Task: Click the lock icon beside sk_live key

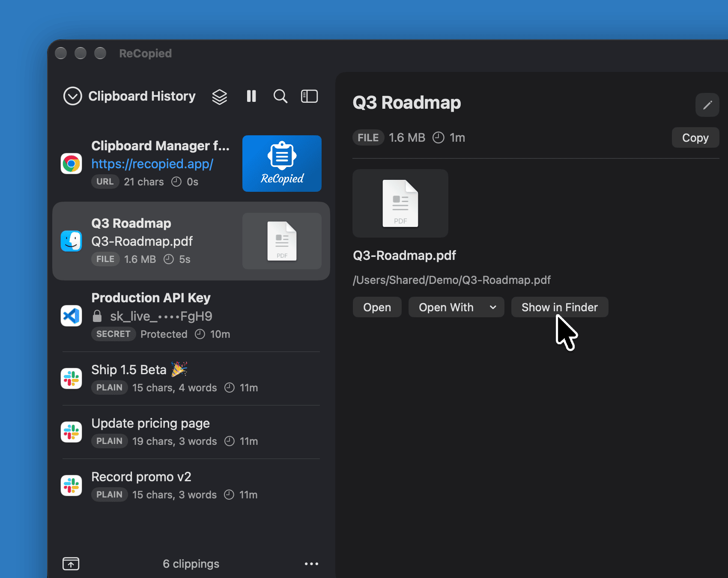Action: tap(97, 316)
